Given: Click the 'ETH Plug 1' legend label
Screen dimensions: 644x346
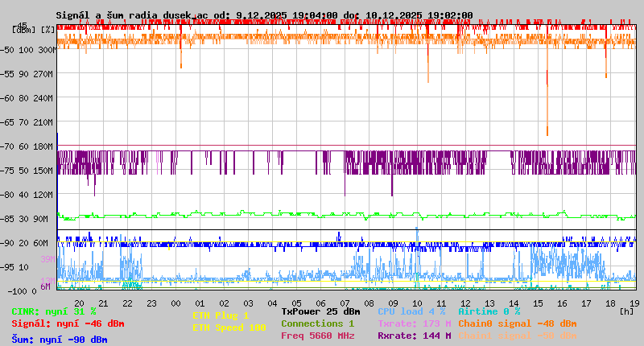Looking at the screenshot, I should point(221,315).
